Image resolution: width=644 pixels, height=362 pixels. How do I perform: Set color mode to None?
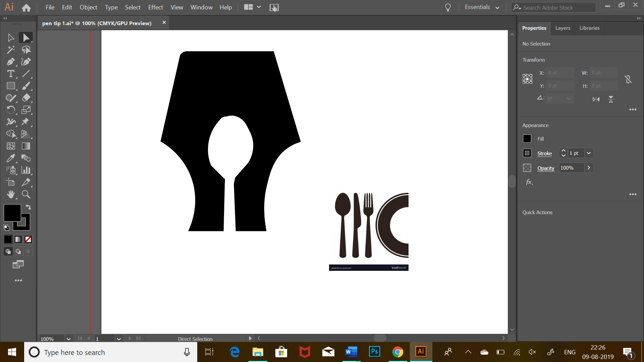(x=29, y=239)
